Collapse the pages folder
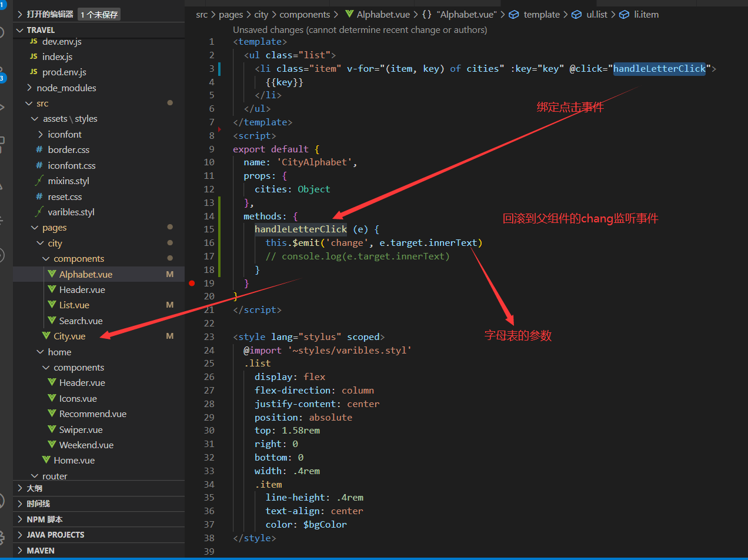748x560 pixels. pyautogui.click(x=35, y=228)
